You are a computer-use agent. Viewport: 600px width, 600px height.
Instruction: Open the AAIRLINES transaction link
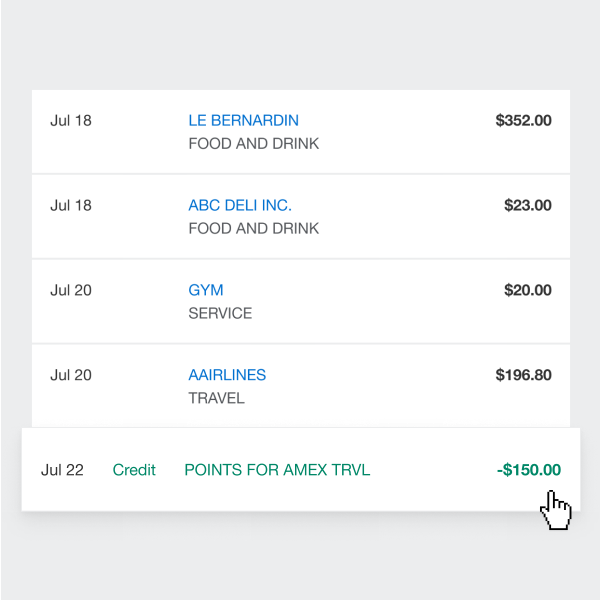pyautogui.click(x=227, y=375)
